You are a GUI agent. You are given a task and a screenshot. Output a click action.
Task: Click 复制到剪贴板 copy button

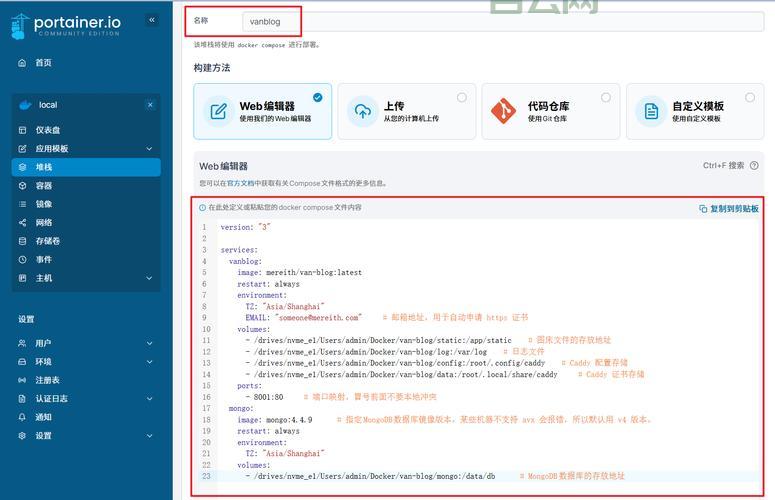click(x=729, y=209)
